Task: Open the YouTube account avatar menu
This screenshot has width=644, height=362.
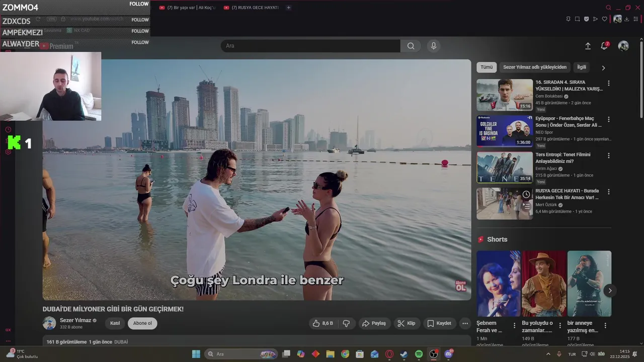Action: coord(623,46)
